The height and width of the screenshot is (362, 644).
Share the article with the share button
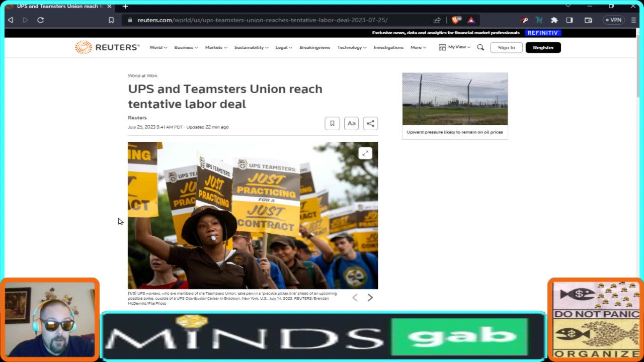point(370,123)
